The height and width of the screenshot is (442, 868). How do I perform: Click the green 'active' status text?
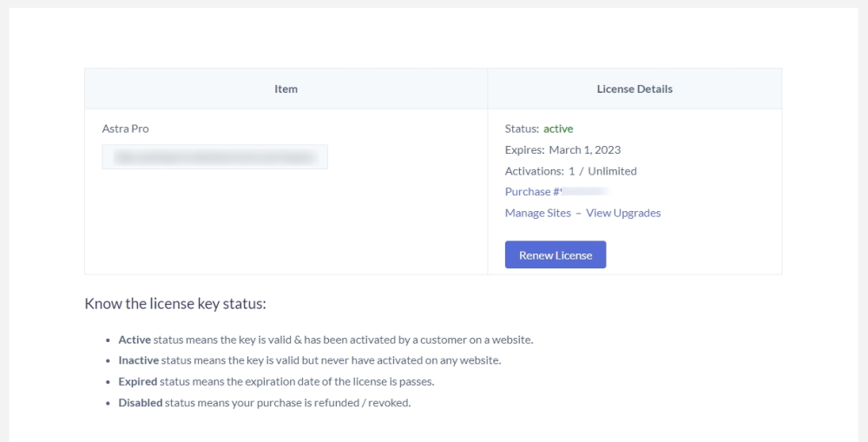558,129
